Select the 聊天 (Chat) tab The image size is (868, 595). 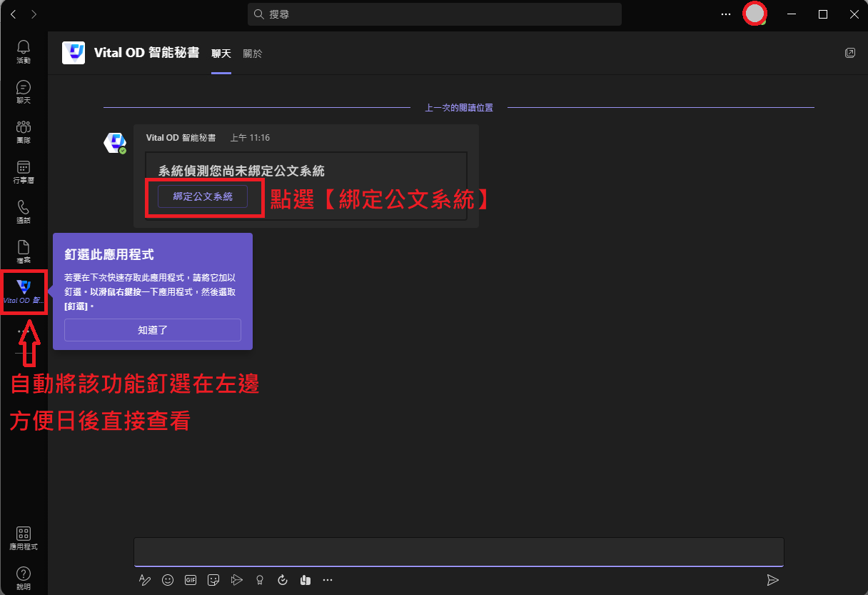pyautogui.click(x=221, y=54)
